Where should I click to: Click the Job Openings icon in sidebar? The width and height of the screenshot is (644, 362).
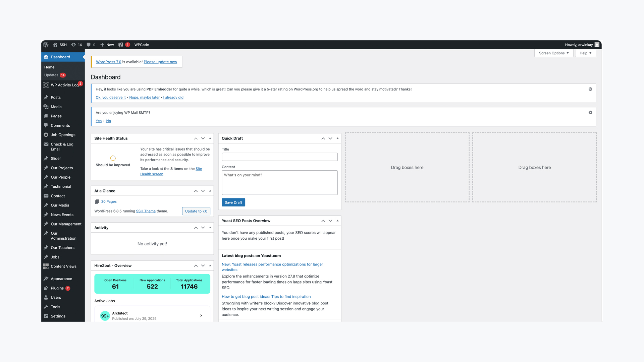pyautogui.click(x=46, y=135)
